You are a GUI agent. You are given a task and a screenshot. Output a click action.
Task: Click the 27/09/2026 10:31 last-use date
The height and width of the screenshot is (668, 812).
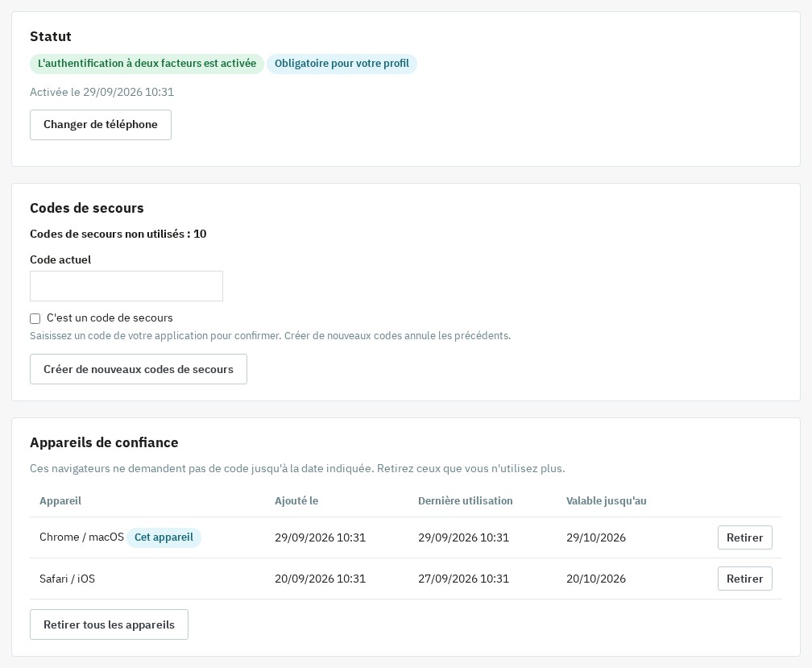pyautogui.click(x=463, y=579)
